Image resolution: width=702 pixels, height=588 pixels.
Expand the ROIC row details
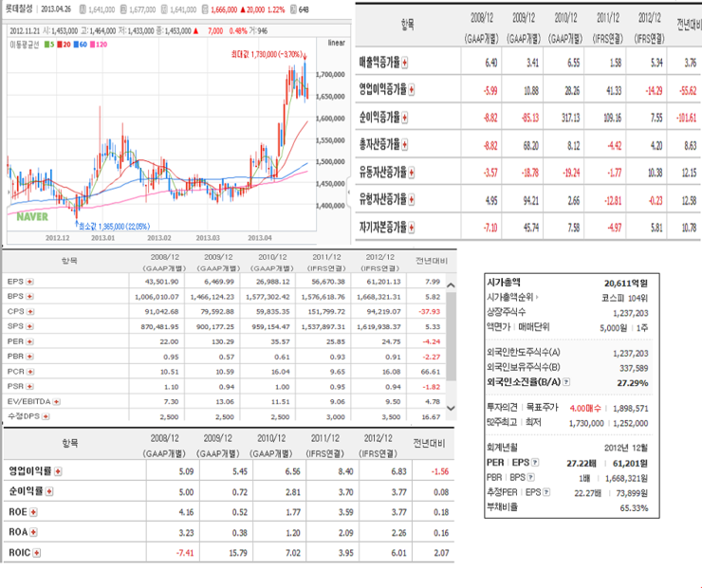coord(37,553)
